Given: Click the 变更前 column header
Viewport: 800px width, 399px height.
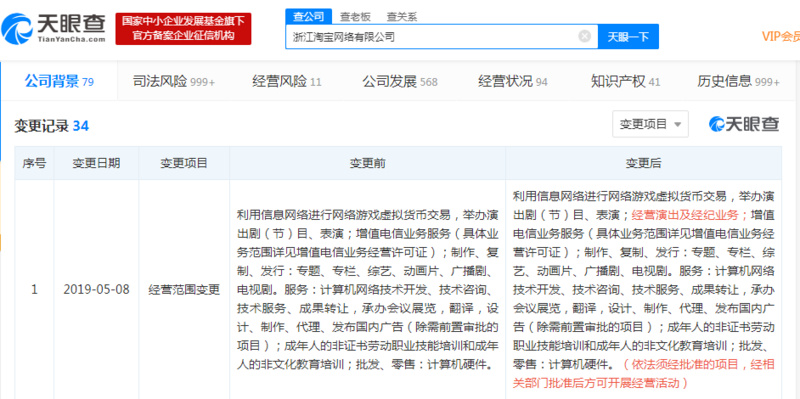Looking at the screenshot, I should pyautogui.click(x=367, y=163).
